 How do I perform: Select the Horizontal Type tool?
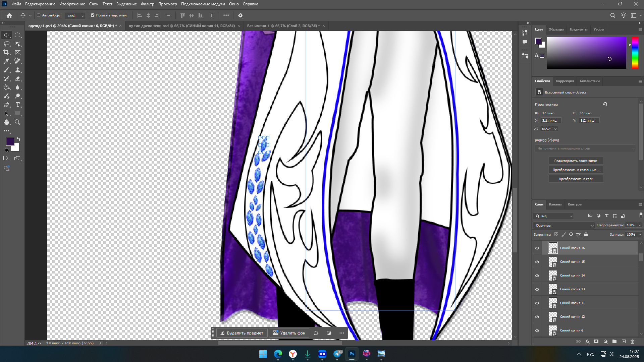[x=18, y=105]
